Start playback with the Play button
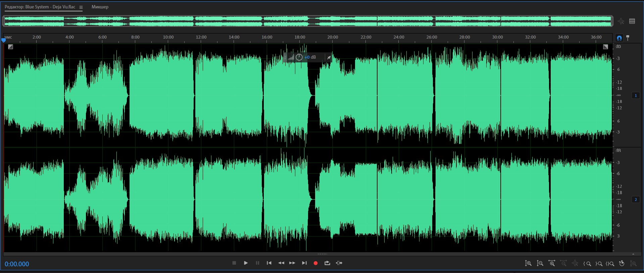Viewport: 644px width, 273px height. [x=246, y=263]
